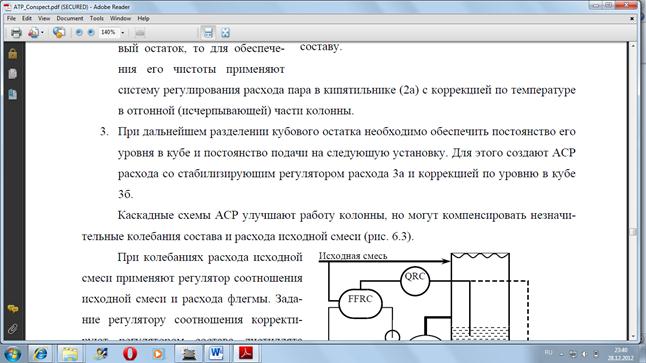Click the grayed toolbar icon after zoom
Viewport: 646px width, 363px height.
(x=140, y=33)
